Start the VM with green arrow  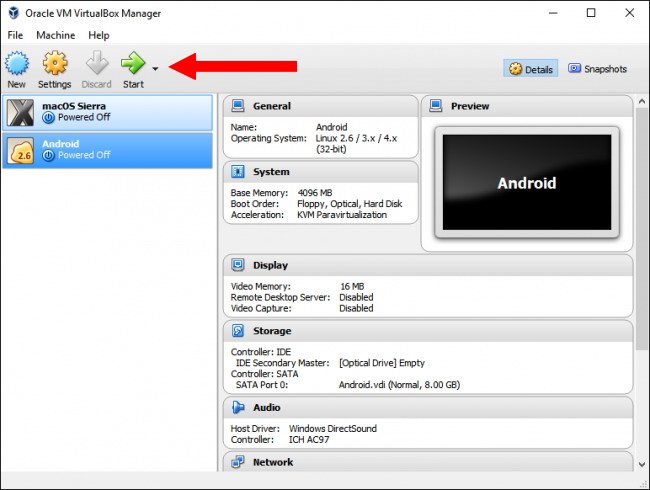133,65
